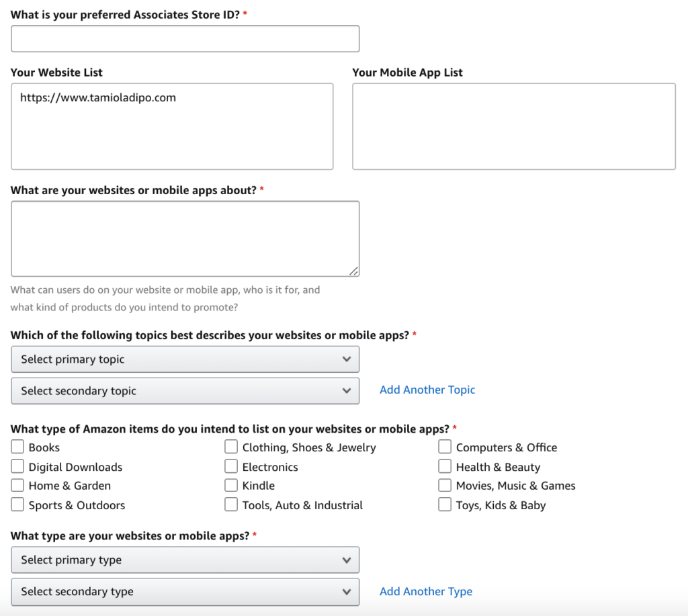This screenshot has height=616, width=688.
Task: Click the Associates Store ID field
Action: coord(185,38)
